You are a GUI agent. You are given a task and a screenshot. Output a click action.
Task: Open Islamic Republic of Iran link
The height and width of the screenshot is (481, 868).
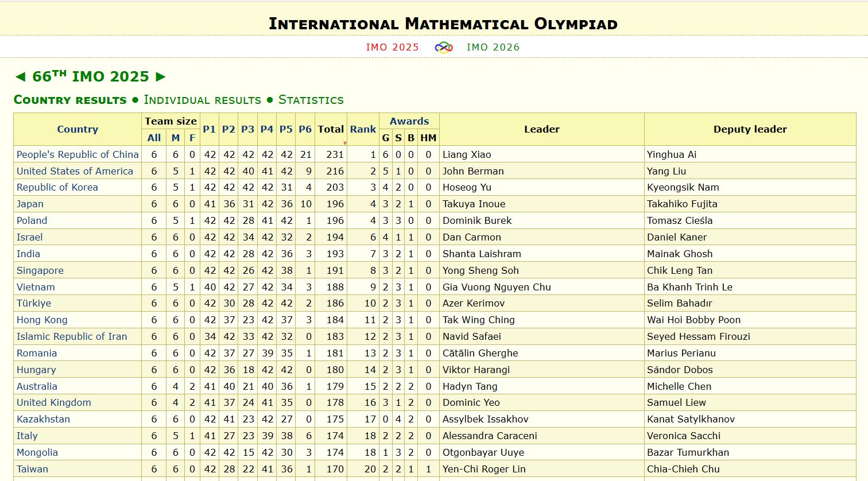pos(72,336)
